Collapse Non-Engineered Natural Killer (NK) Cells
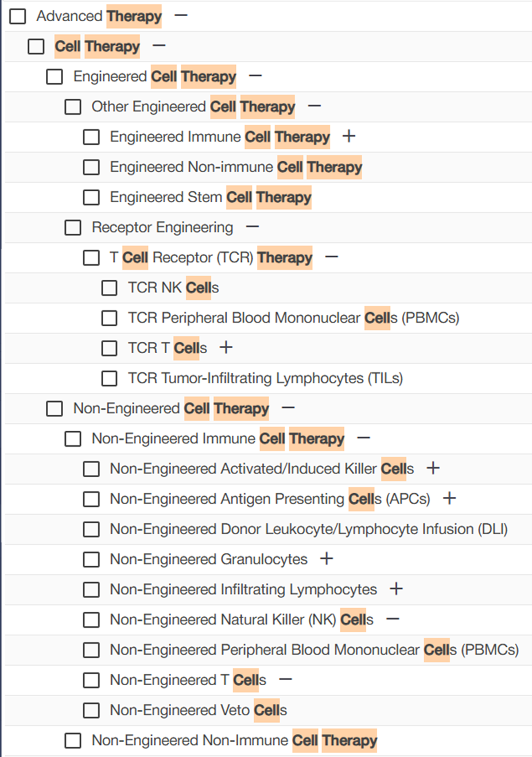This screenshot has height=757, width=532. 393,619
